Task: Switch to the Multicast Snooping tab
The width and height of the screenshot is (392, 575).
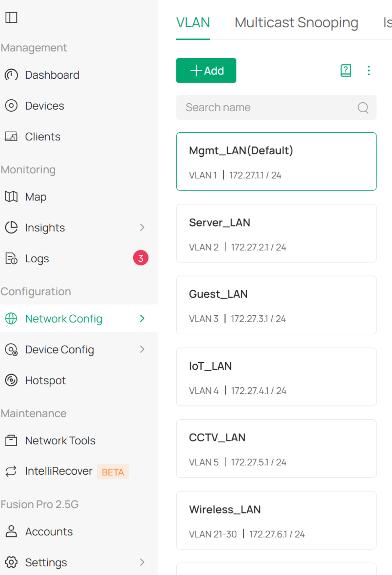Action: [296, 23]
